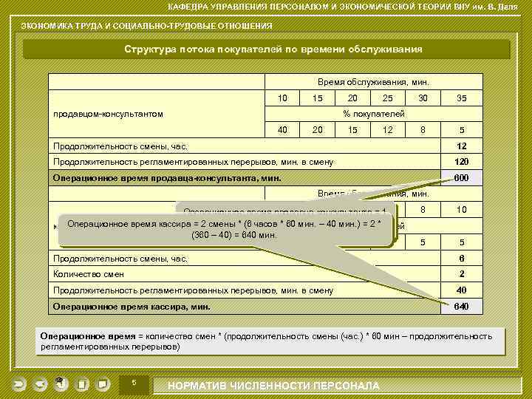This screenshot has height=399, width=532.
Task: Click the 640 value in the cashier table
Action: [x=461, y=307]
